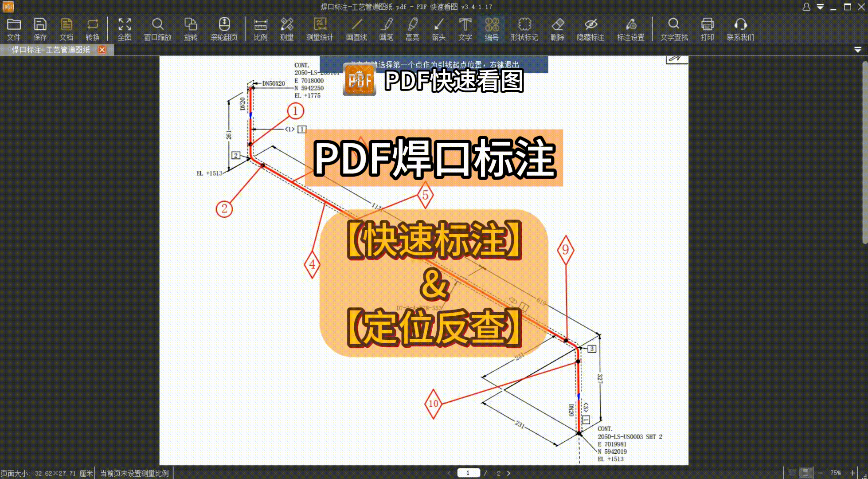Image resolution: width=868 pixels, height=479 pixels.
Task: Open title bar dropdown menu arrow
Action: click(820, 7)
